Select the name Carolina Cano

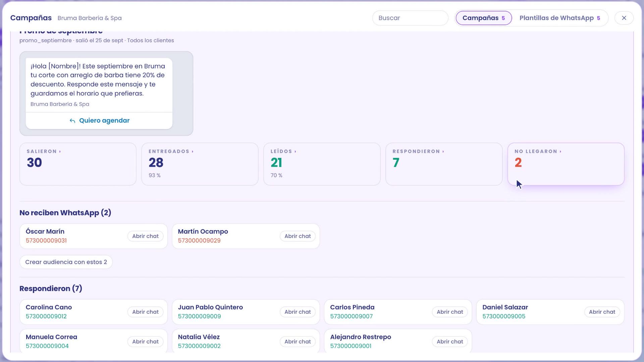pyautogui.click(x=49, y=307)
